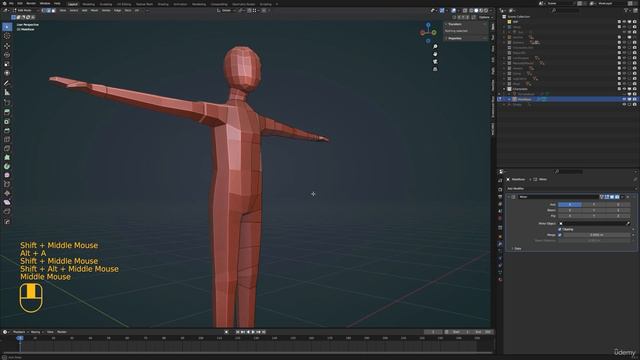Viewport: 640px width, 360px height.
Task: Hide the Character collection with eye icon
Action: pyautogui.click(x=624, y=89)
